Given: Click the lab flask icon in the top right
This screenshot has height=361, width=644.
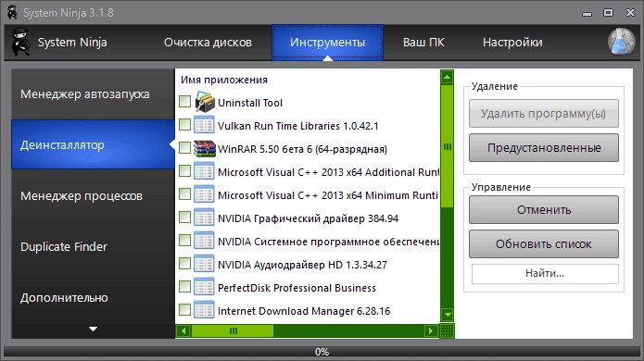Looking at the screenshot, I should tap(621, 42).
